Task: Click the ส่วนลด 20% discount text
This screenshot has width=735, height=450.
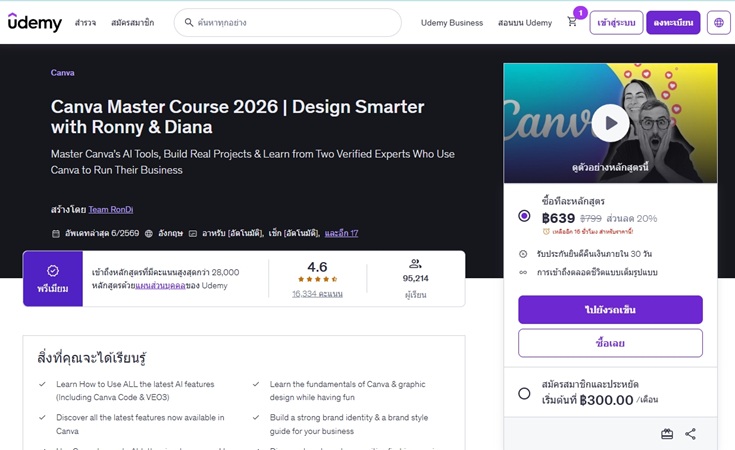Action: [632, 218]
